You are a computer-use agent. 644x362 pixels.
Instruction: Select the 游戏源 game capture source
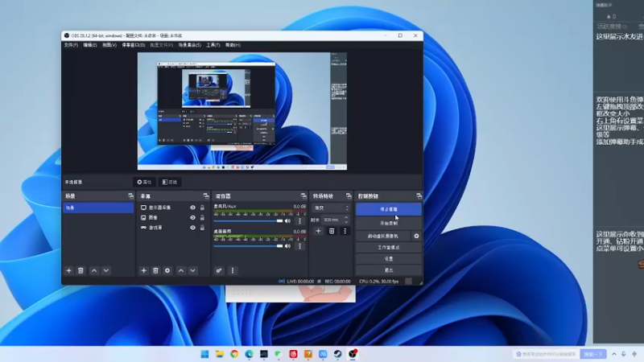click(x=155, y=228)
